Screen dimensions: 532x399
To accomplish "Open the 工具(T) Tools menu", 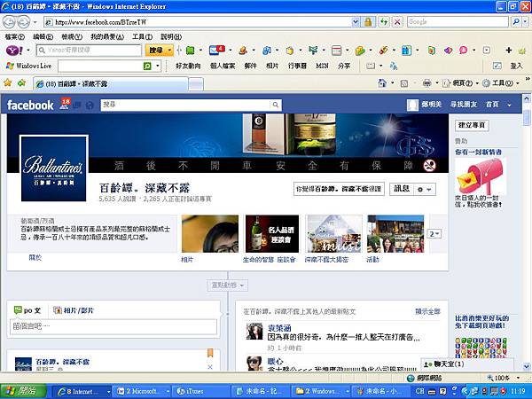I will coord(142,36).
